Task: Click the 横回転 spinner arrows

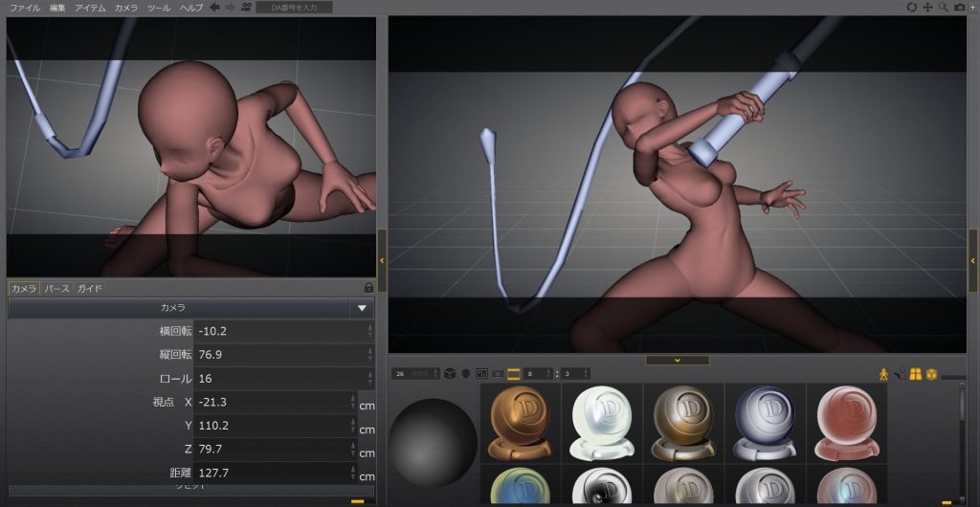Action: click(370, 331)
